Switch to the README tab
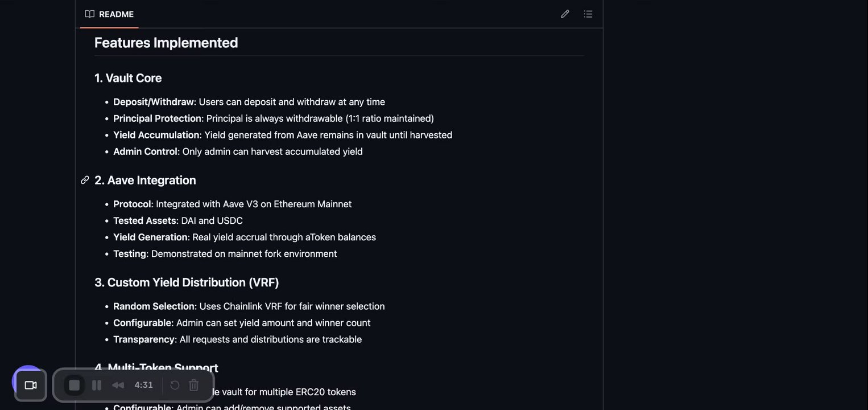Viewport: 868px width, 410px height. [109, 14]
